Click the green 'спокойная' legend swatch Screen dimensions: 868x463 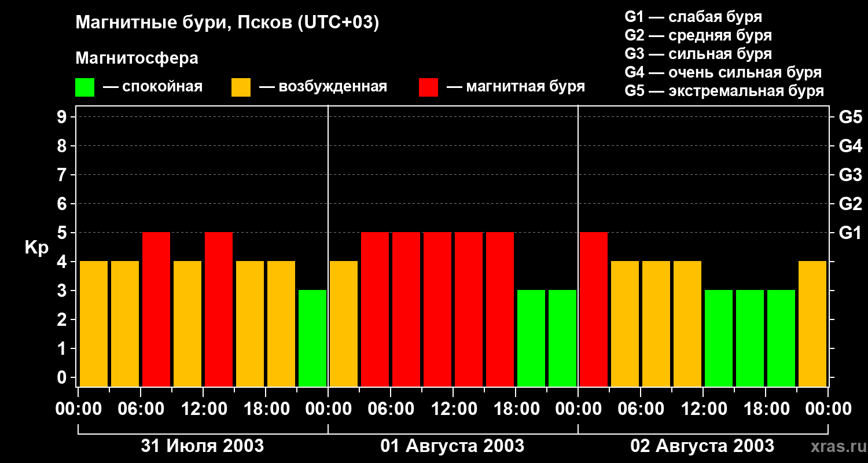click(84, 87)
